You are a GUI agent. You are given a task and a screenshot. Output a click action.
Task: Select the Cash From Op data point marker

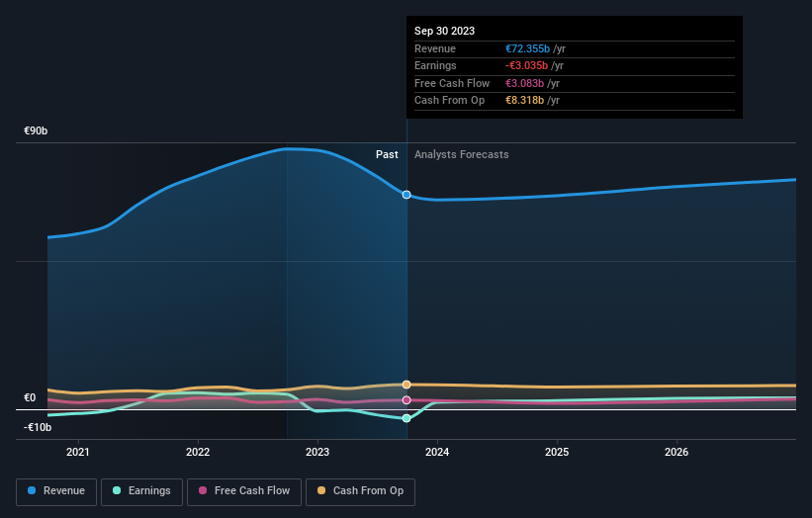406,385
